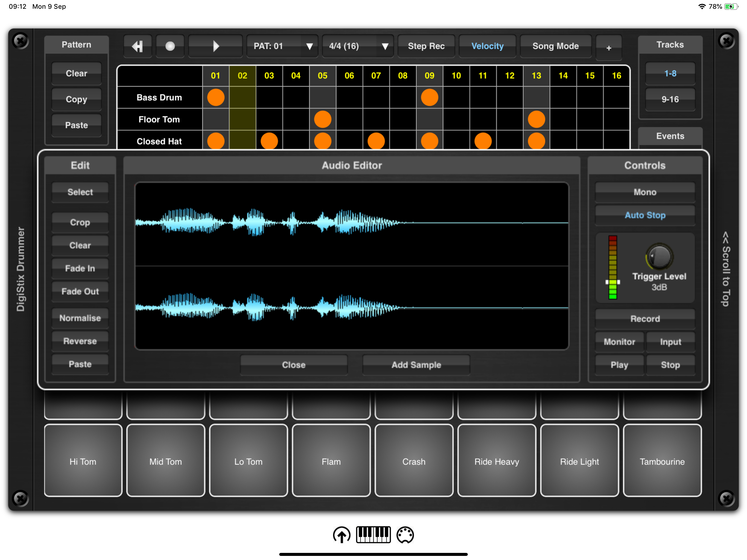
Task: Toggle the Auto Stop option
Action: coord(645,215)
